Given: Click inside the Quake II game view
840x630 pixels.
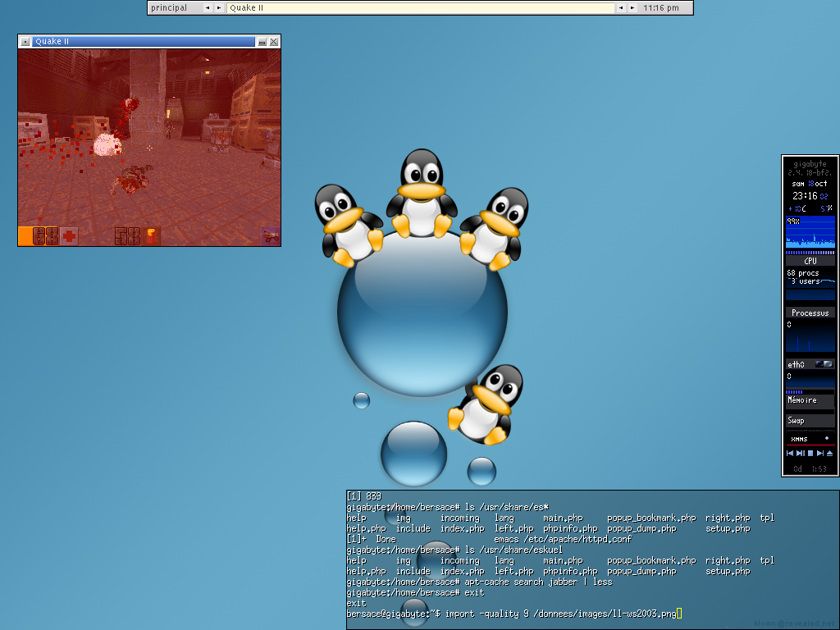Looking at the screenshot, I should pos(149,148).
